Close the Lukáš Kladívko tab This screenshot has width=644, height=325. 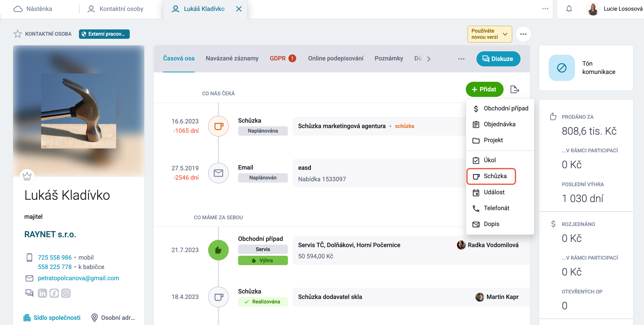click(x=239, y=9)
